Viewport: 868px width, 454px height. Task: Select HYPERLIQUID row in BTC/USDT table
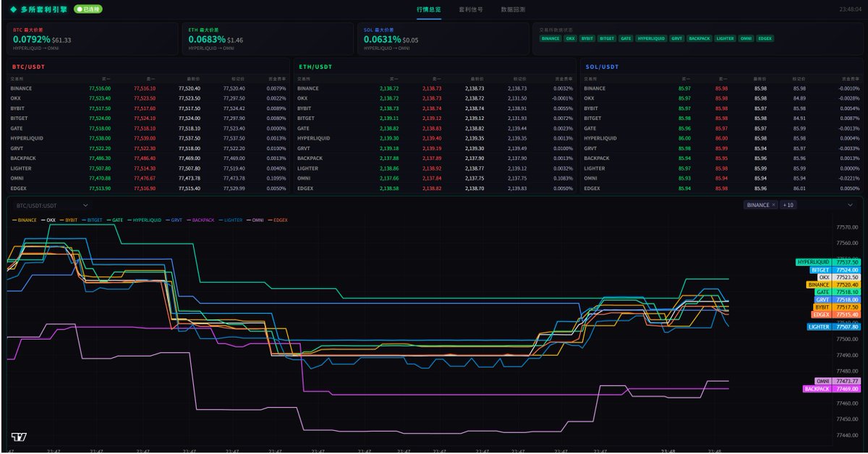point(148,138)
